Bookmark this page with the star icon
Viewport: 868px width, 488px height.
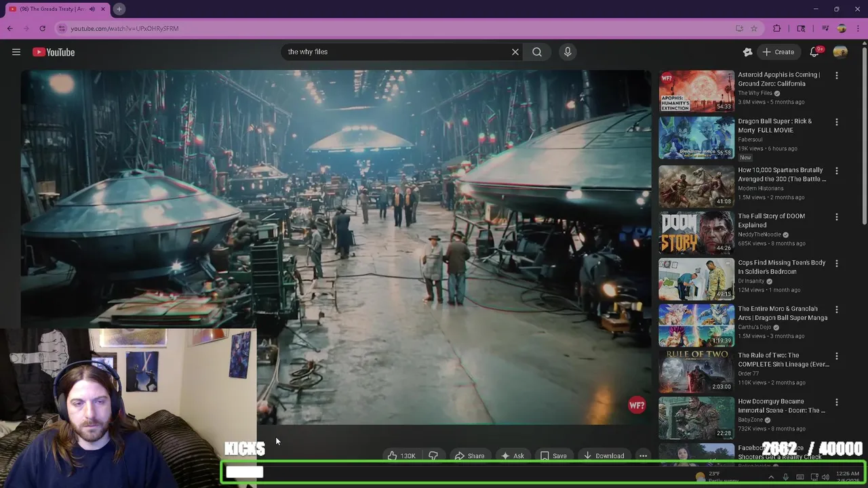point(753,28)
